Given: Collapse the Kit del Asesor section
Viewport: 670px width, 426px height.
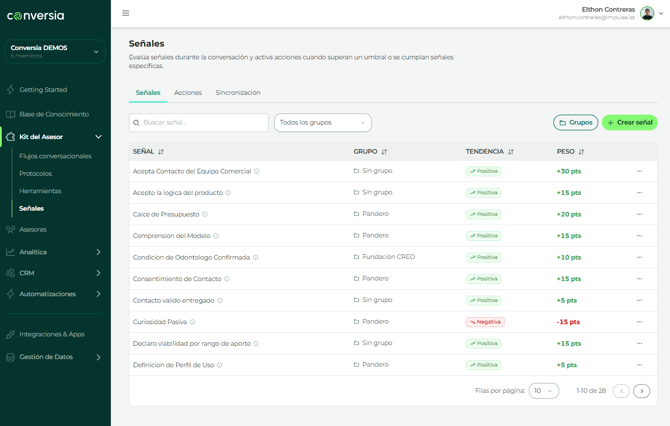Looking at the screenshot, I should (x=98, y=137).
